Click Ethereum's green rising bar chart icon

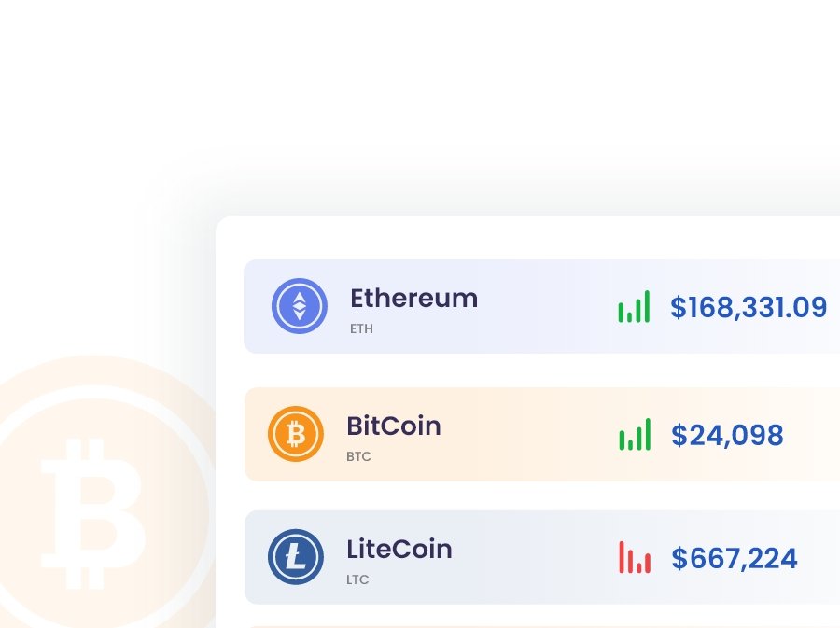pyautogui.click(x=634, y=307)
